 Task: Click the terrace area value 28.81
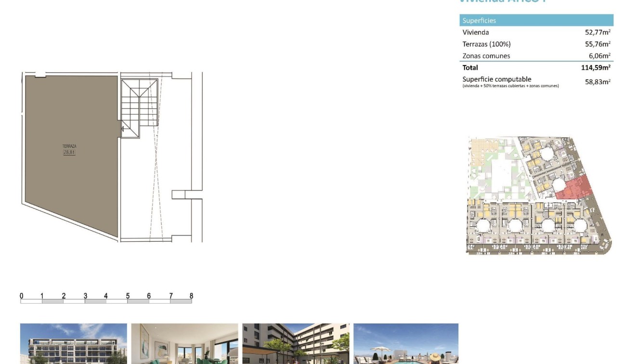69,152
